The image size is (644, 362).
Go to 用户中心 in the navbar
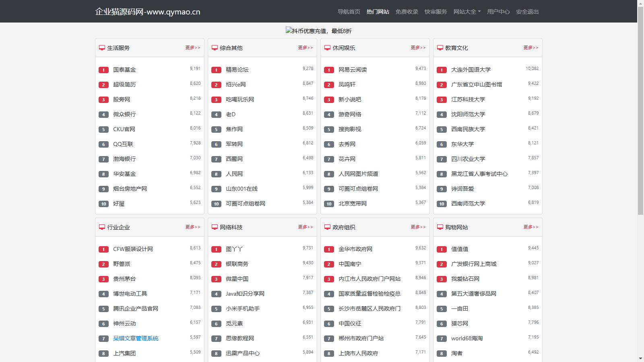click(x=498, y=12)
